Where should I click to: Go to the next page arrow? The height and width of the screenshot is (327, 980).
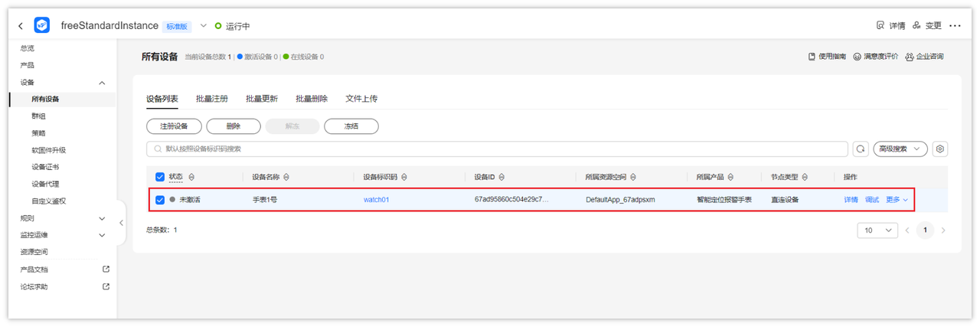coord(943,230)
